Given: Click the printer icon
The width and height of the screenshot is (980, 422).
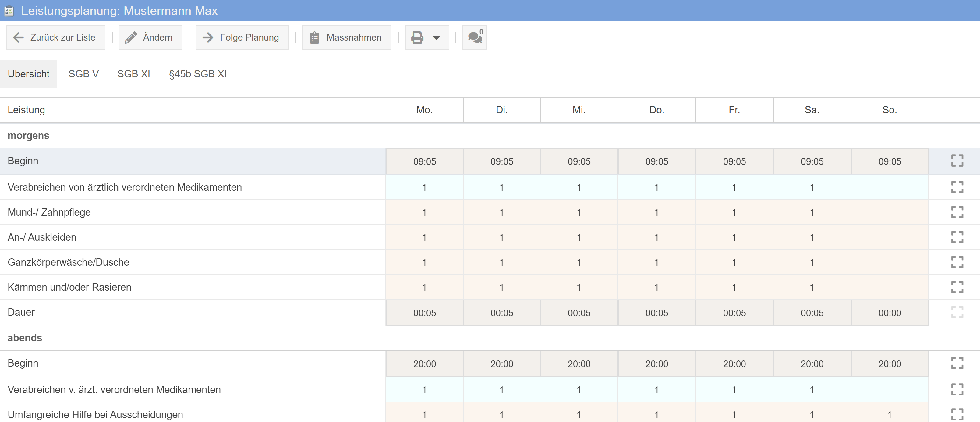Looking at the screenshot, I should [417, 37].
